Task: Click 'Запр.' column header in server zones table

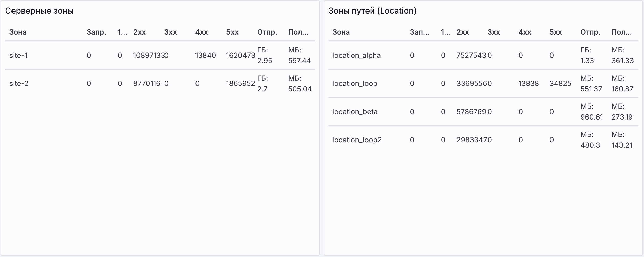Action: pyautogui.click(x=96, y=32)
